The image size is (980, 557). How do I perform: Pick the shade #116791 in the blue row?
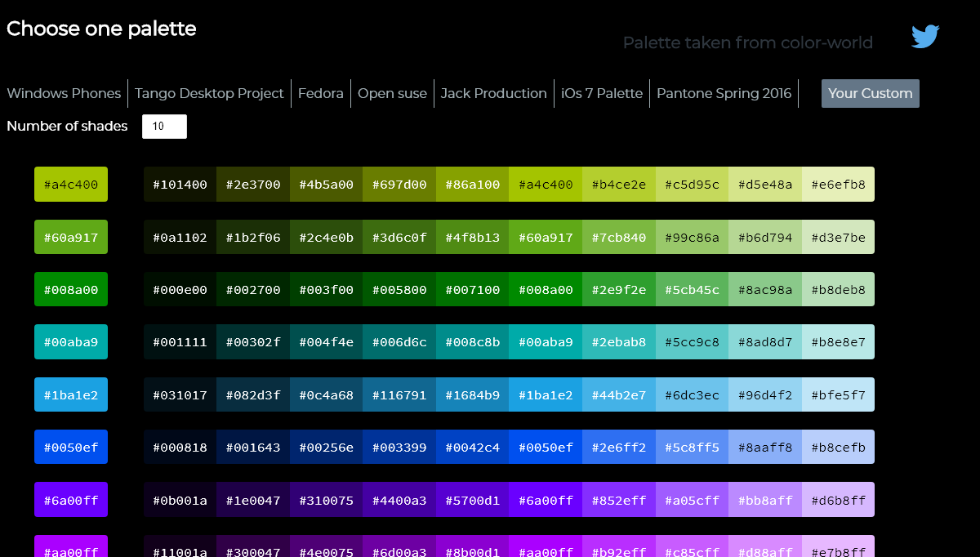[x=399, y=395]
